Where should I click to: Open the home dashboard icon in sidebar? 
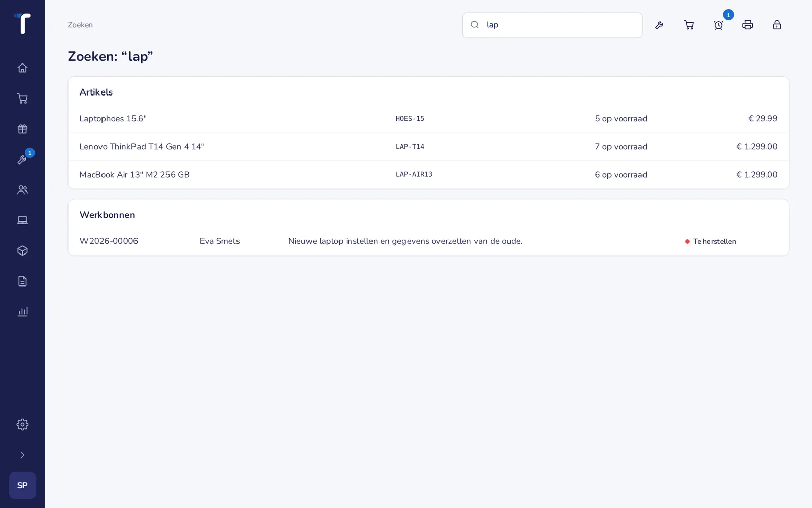[x=22, y=68]
